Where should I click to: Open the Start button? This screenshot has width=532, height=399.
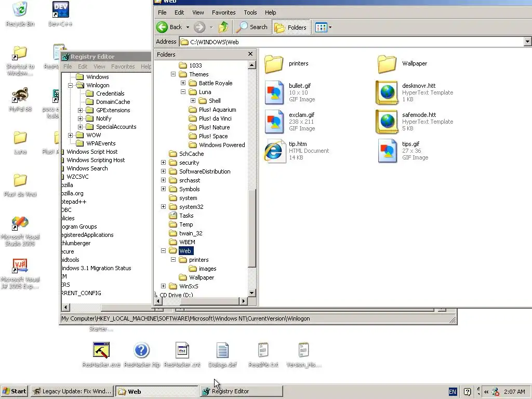pyautogui.click(x=14, y=391)
